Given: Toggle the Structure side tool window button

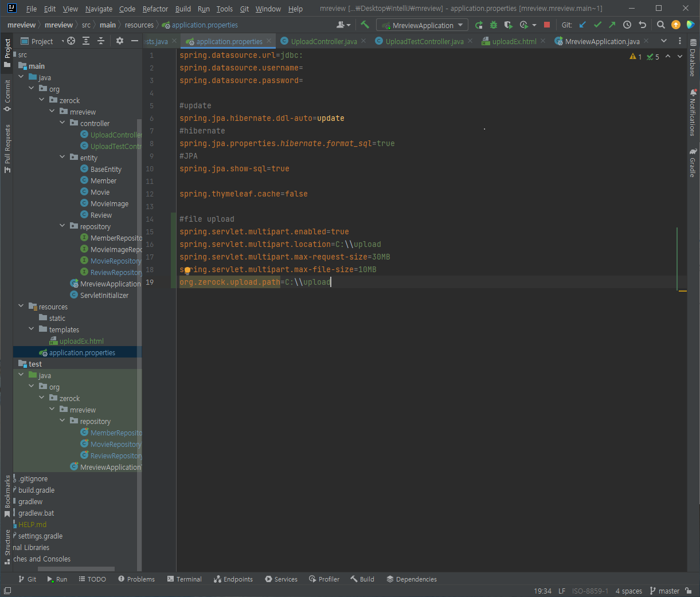Looking at the screenshot, I should [7, 547].
